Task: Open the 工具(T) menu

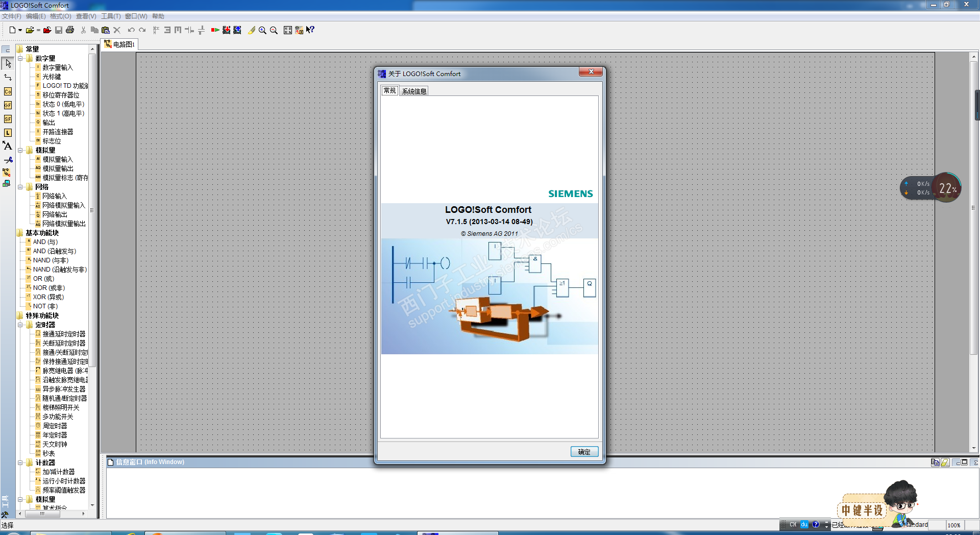Action: [111, 16]
